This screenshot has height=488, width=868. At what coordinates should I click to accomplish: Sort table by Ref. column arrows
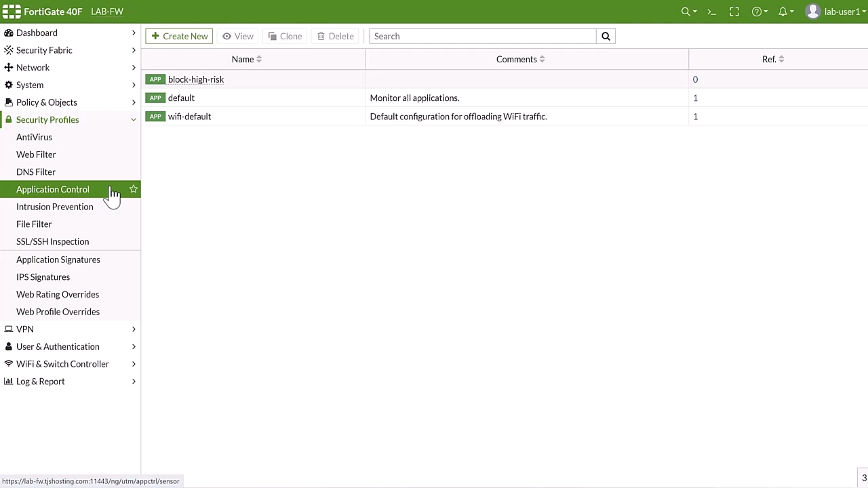click(x=781, y=60)
